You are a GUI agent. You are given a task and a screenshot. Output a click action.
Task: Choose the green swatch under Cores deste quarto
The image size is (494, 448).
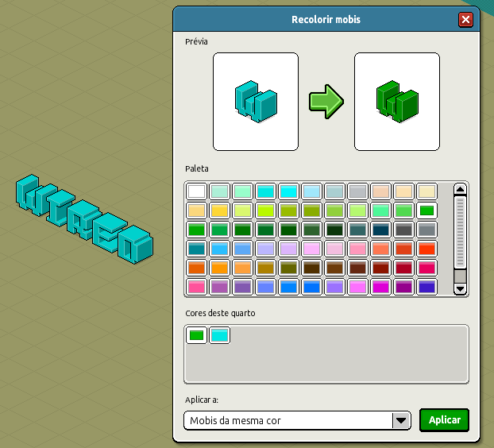(196, 335)
